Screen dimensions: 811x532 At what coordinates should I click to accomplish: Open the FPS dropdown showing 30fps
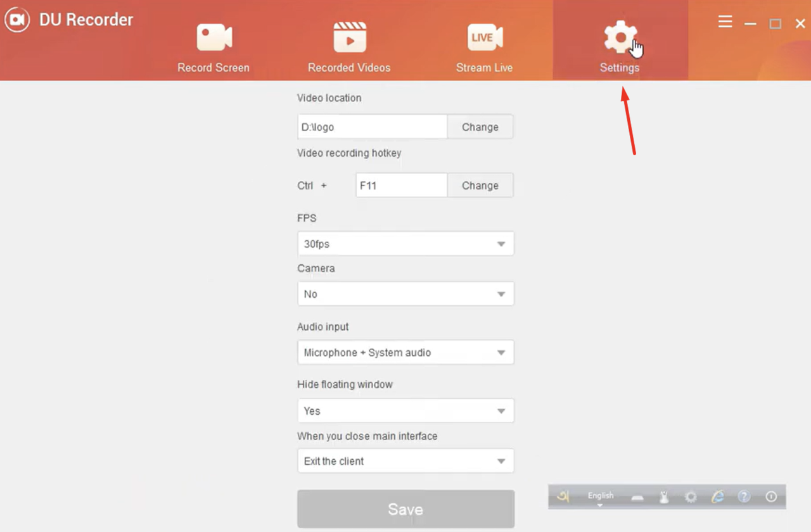(x=405, y=243)
